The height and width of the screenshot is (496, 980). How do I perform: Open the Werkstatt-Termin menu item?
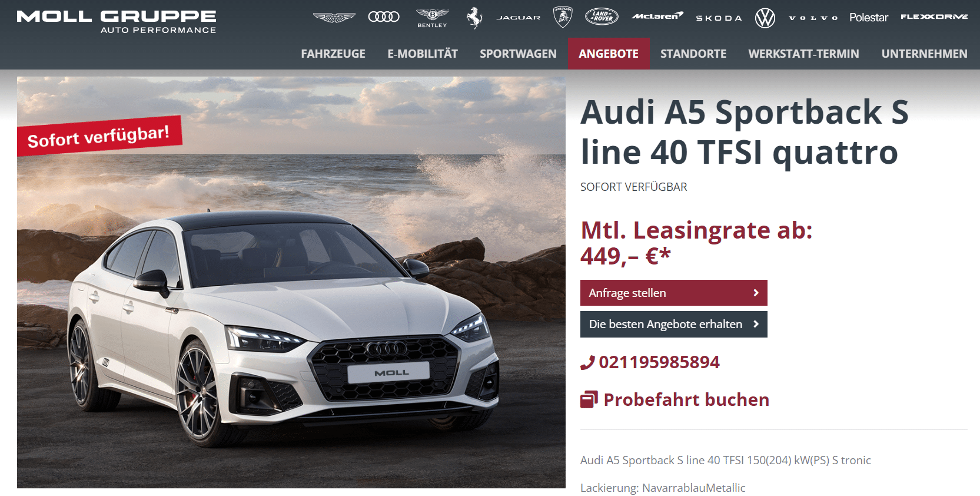(x=803, y=54)
